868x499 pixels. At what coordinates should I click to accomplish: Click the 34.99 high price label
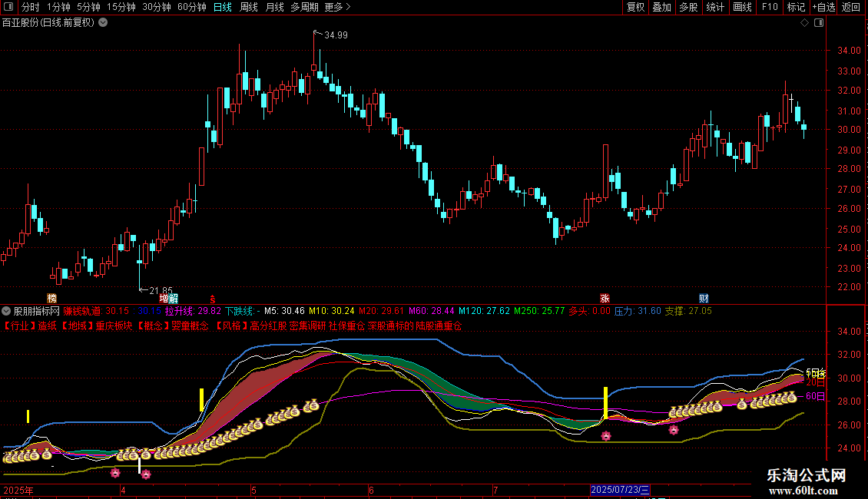coord(336,35)
